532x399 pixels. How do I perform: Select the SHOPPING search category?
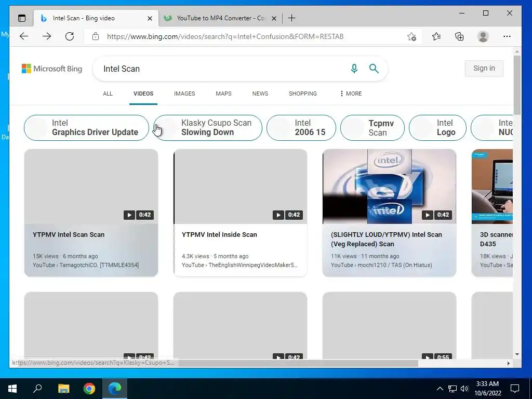pos(303,94)
